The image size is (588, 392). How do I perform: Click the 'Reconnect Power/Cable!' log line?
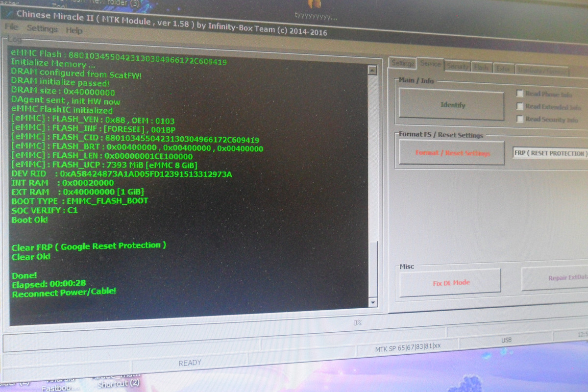pyautogui.click(x=64, y=293)
